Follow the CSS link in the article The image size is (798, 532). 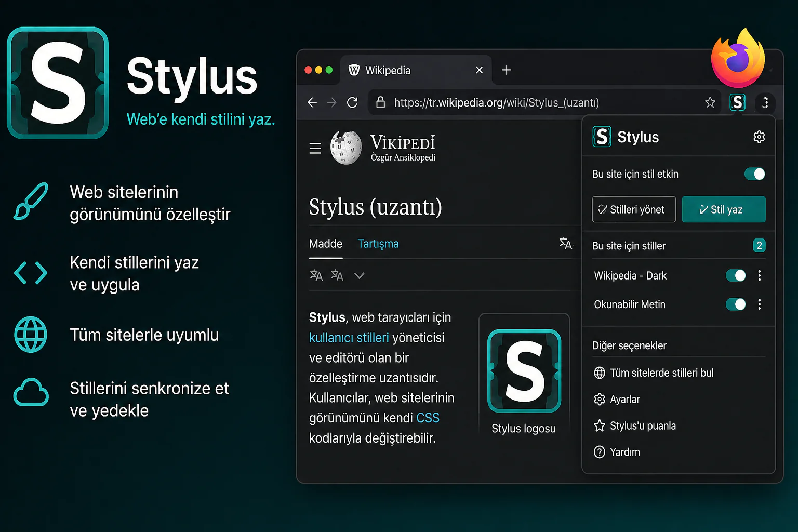pos(428,418)
